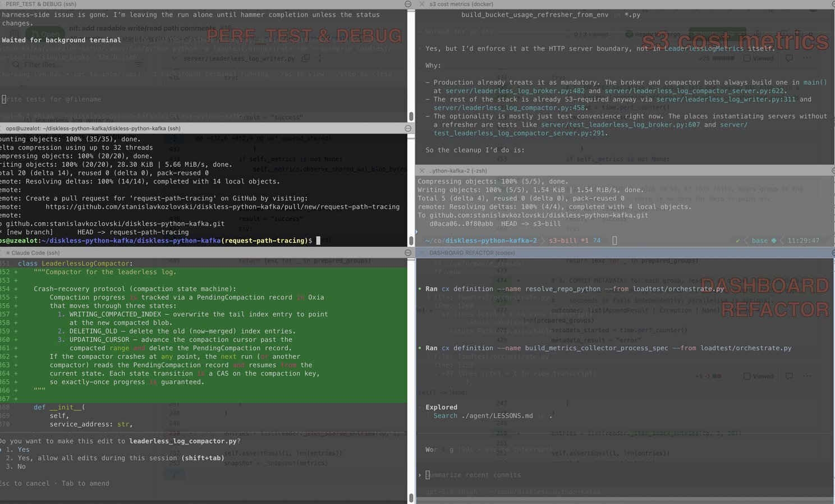Select the ops@uzealot diskless-python-kafka (ssh) pane title

(x=93, y=129)
